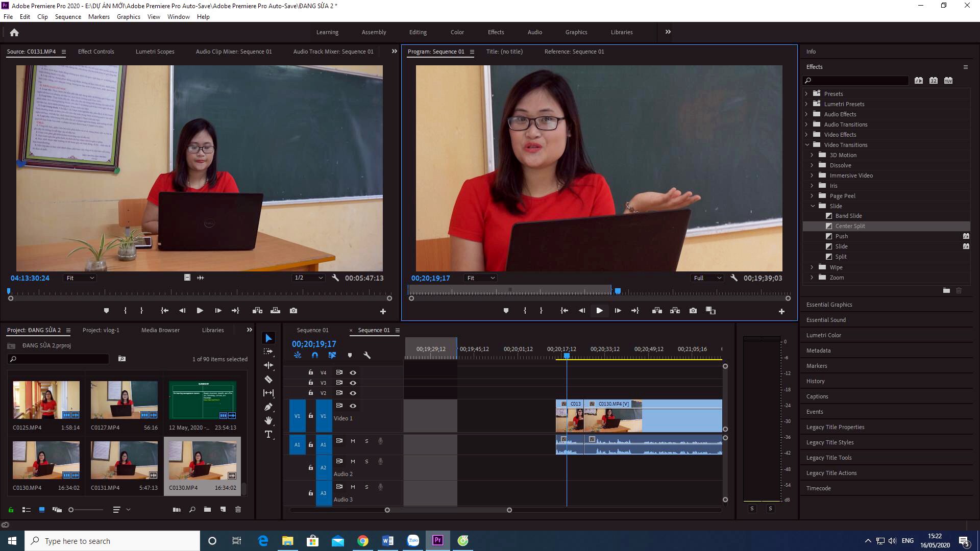980x551 pixels.
Task: Click the Program monitor playhead marker
Action: [618, 291]
